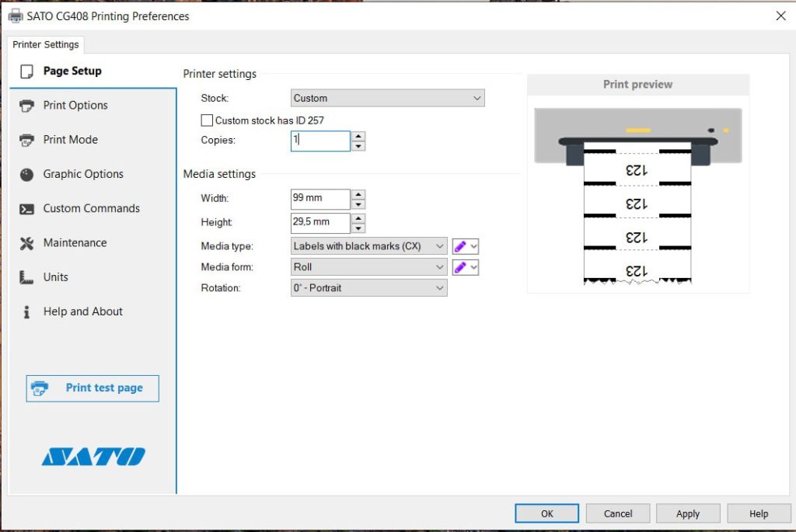Open the Rotation dropdown

[369, 288]
